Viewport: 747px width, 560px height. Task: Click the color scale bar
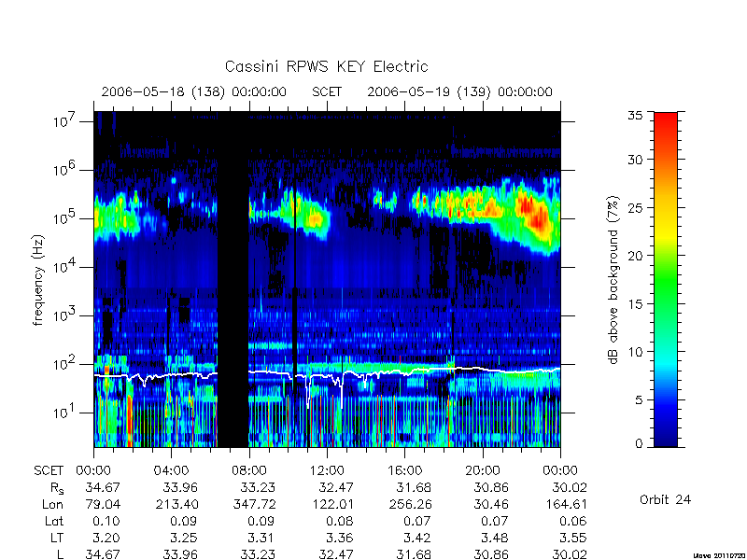pos(666,279)
